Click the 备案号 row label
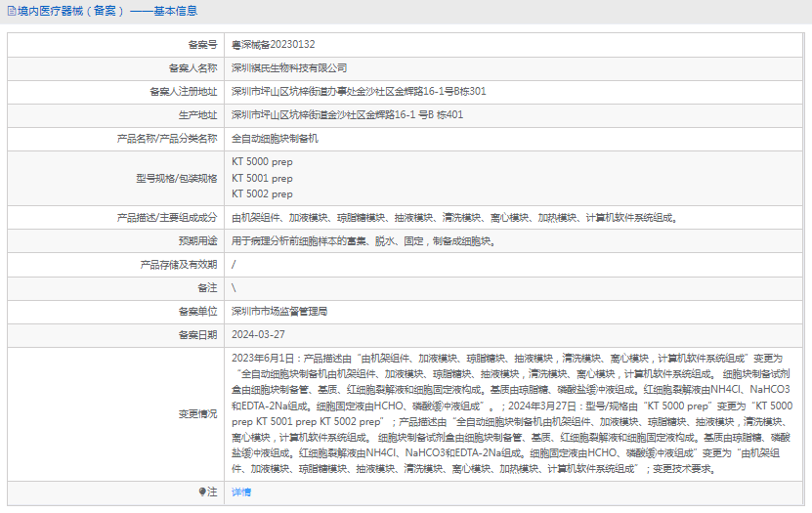This screenshot has height=513, width=812. click(x=202, y=45)
